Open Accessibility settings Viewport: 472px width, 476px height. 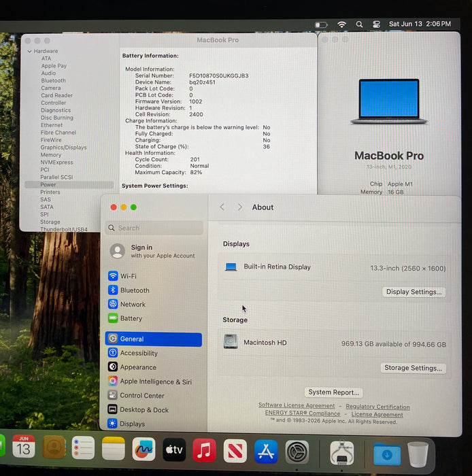tap(153, 353)
